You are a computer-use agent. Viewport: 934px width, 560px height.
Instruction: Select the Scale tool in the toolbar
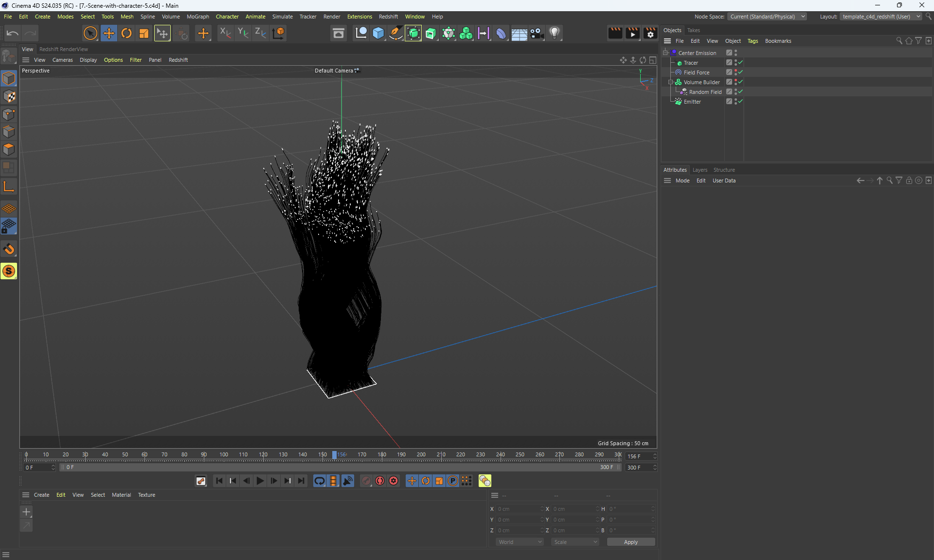click(144, 33)
